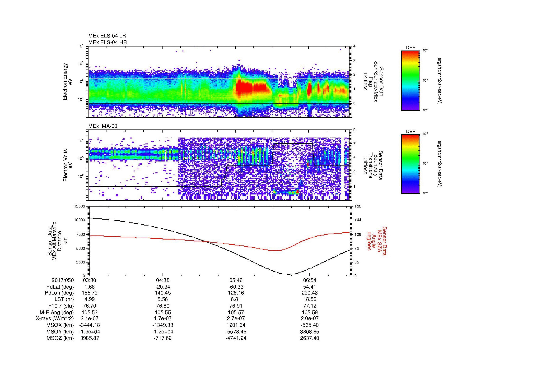Screen dimensions: 555x392
Task: Click the PdLat value 1.68
Action: pyautogui.click(x=89, y=287)
